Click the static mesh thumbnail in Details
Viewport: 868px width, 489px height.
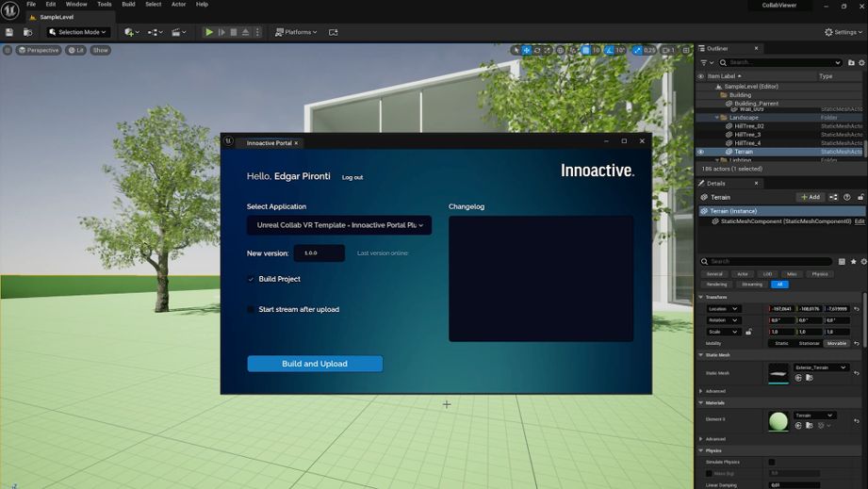coord(778,373)
